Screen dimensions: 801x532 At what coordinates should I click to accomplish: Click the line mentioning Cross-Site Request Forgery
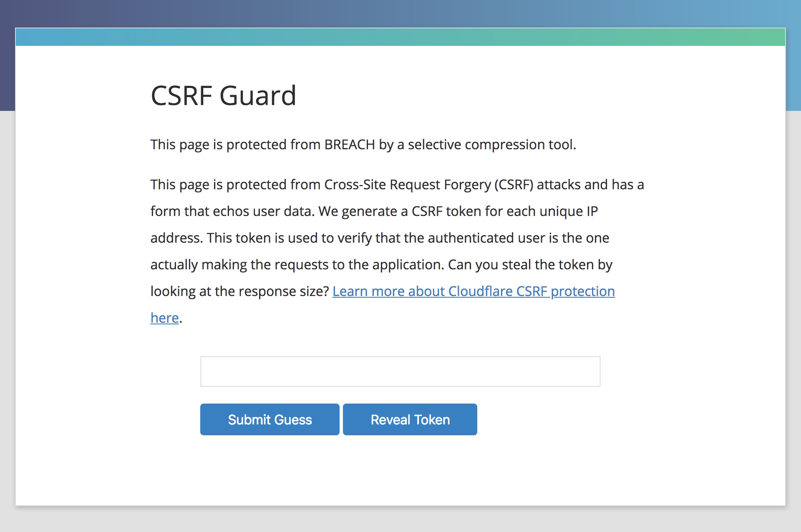point(397,185)
